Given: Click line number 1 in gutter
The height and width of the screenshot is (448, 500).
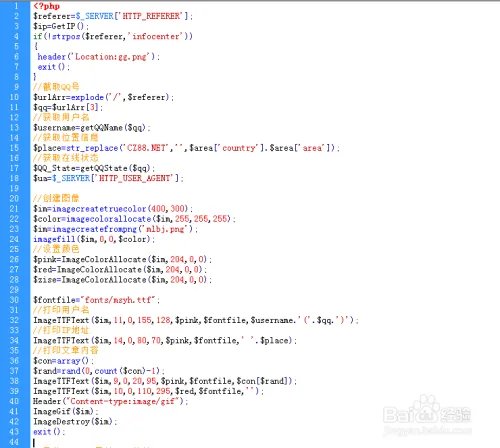Looking at the screenshot, I should pyautogui.click(x=16, y=6).
